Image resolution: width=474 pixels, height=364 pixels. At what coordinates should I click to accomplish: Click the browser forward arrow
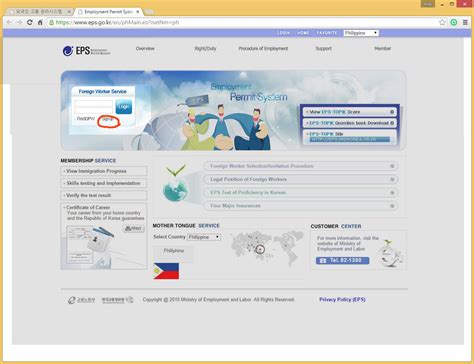click(x=19, y=22)
